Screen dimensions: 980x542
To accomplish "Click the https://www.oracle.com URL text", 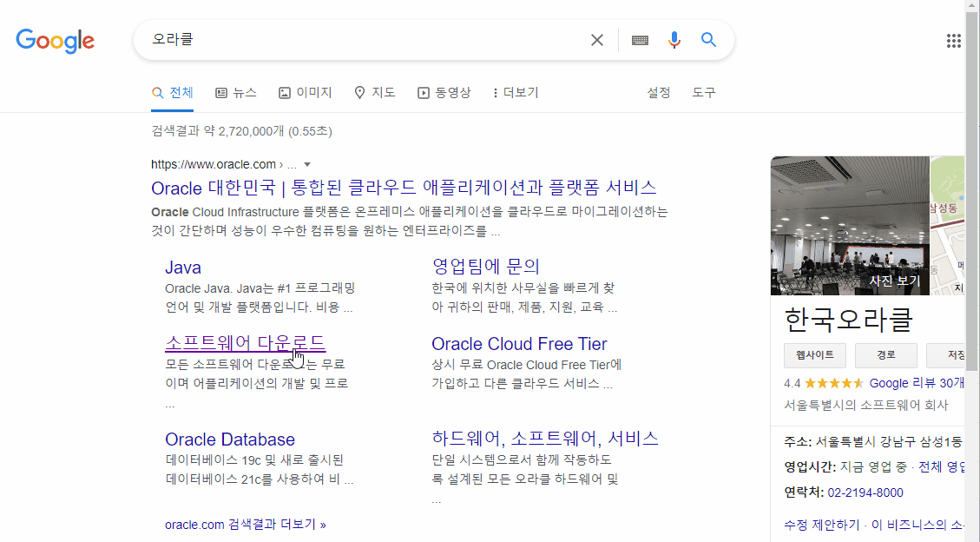I will 214,164.
